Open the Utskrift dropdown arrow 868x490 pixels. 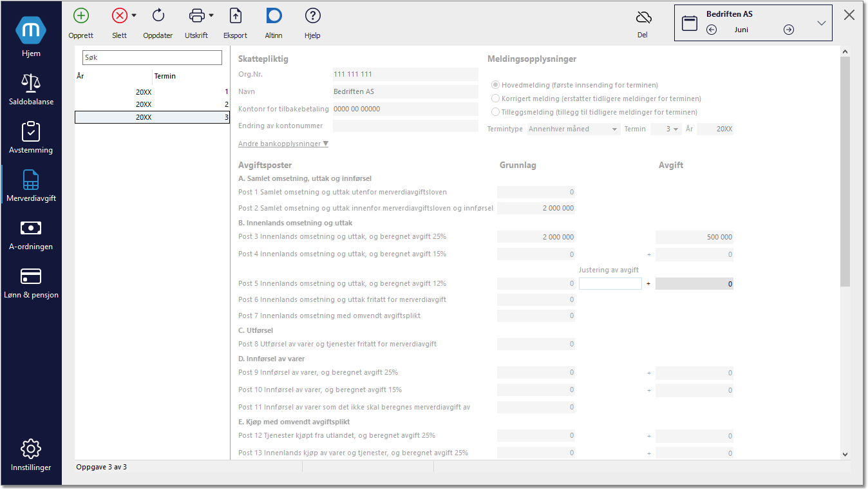(x=211, y=15)
